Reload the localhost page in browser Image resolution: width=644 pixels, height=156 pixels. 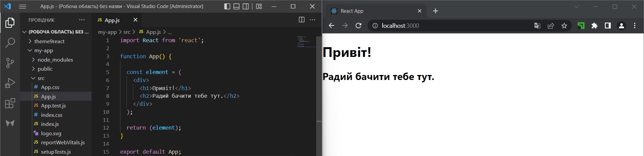click(x=358, y=26)
